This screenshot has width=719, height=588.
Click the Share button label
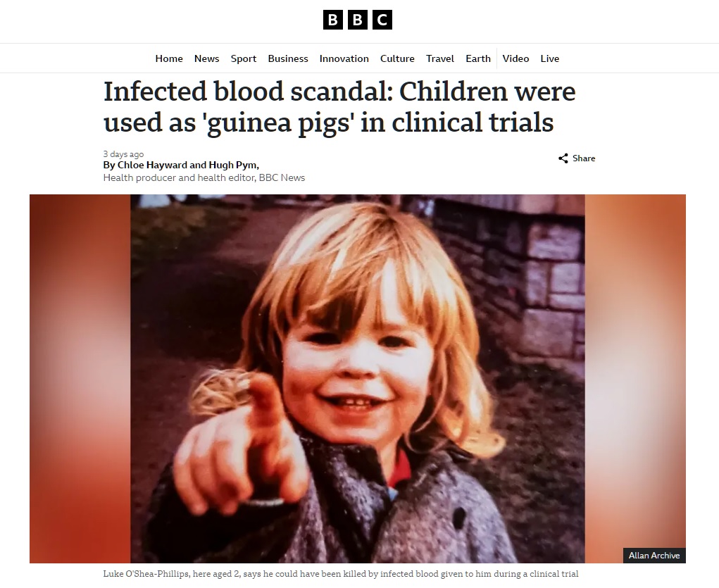click(x=584, y=158)
